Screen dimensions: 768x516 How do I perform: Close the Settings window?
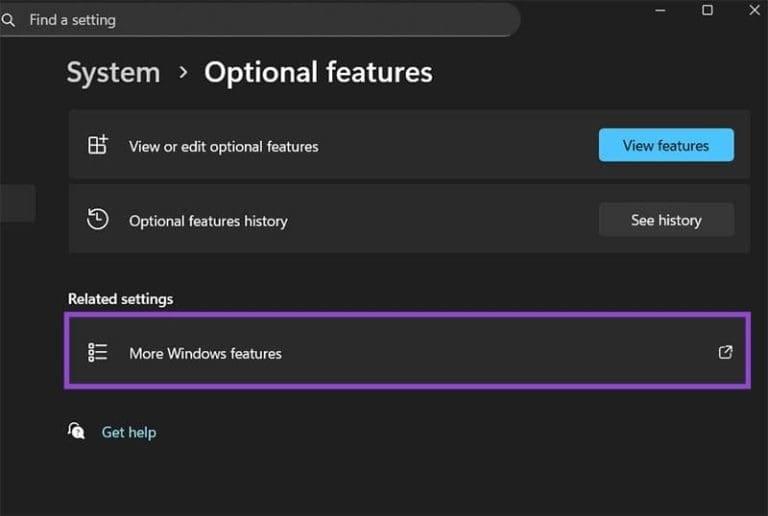coord(754,10)
